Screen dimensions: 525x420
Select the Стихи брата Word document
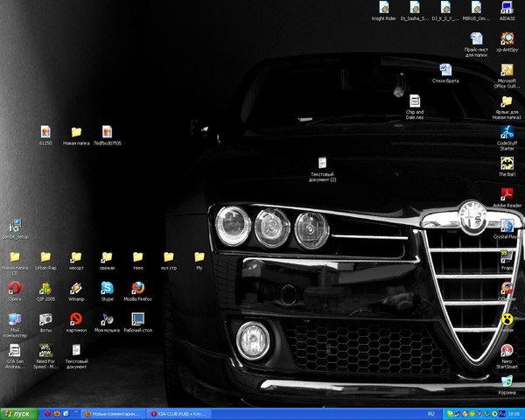click(x=445, y=70)
